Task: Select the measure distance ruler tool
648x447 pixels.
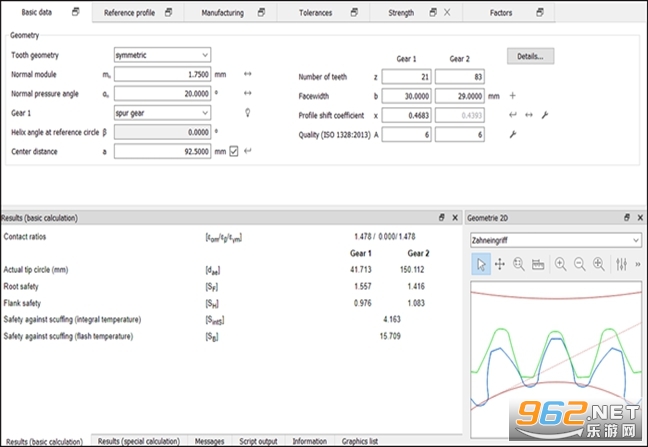Action: point(538,264)
